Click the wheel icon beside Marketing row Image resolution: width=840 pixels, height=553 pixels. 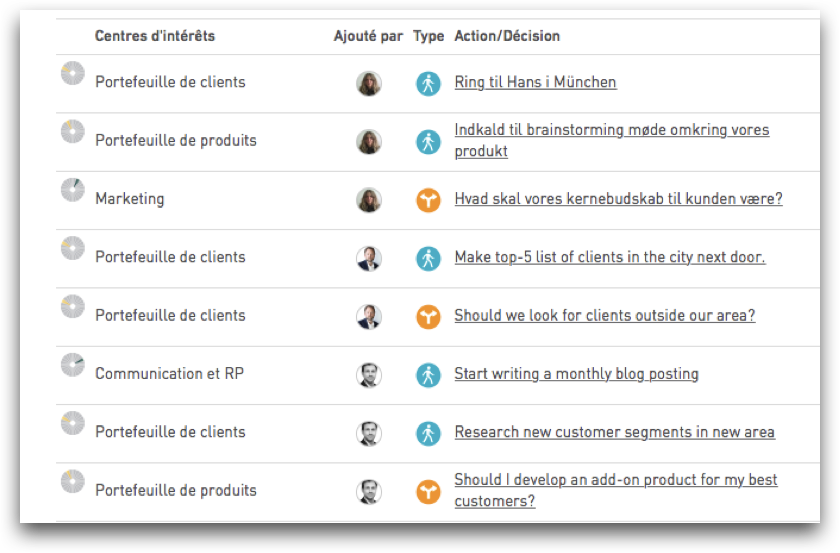click(x=73, y=190)
